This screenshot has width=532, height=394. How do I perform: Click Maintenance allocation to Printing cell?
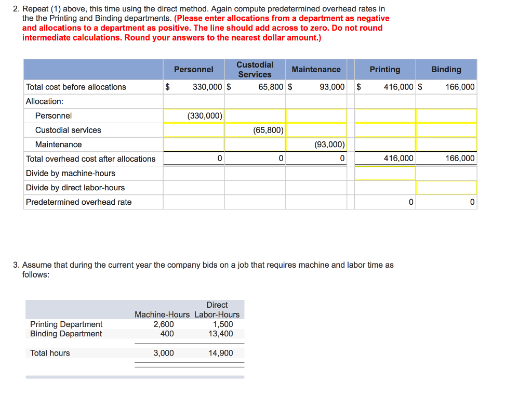(385, 144)
